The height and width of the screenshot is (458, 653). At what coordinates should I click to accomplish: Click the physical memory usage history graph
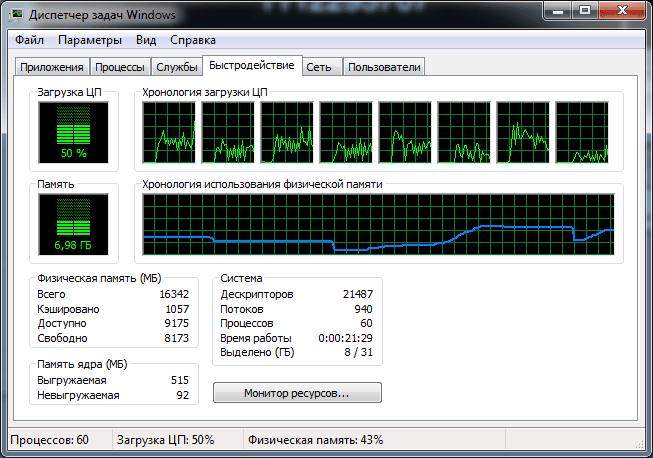point(378,224)
